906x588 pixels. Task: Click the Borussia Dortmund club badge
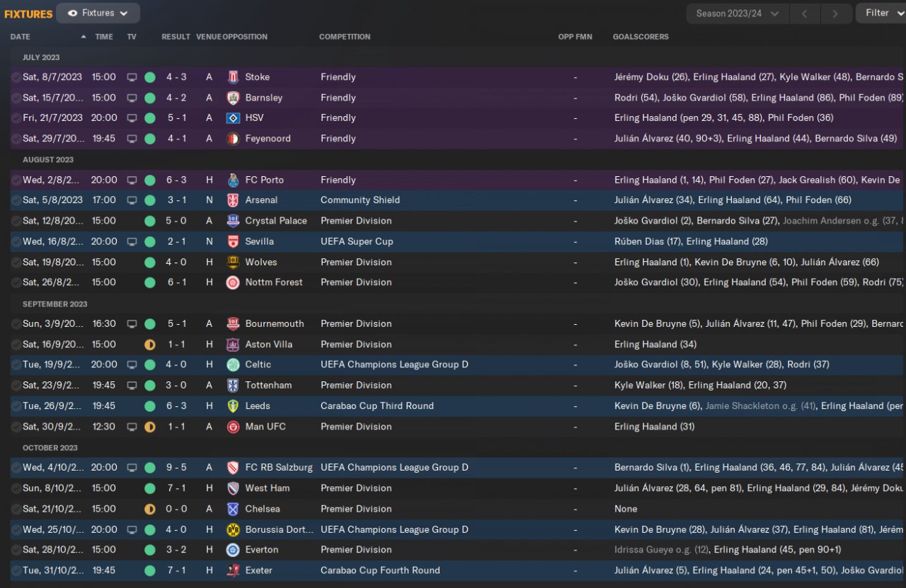pos(233,529)
